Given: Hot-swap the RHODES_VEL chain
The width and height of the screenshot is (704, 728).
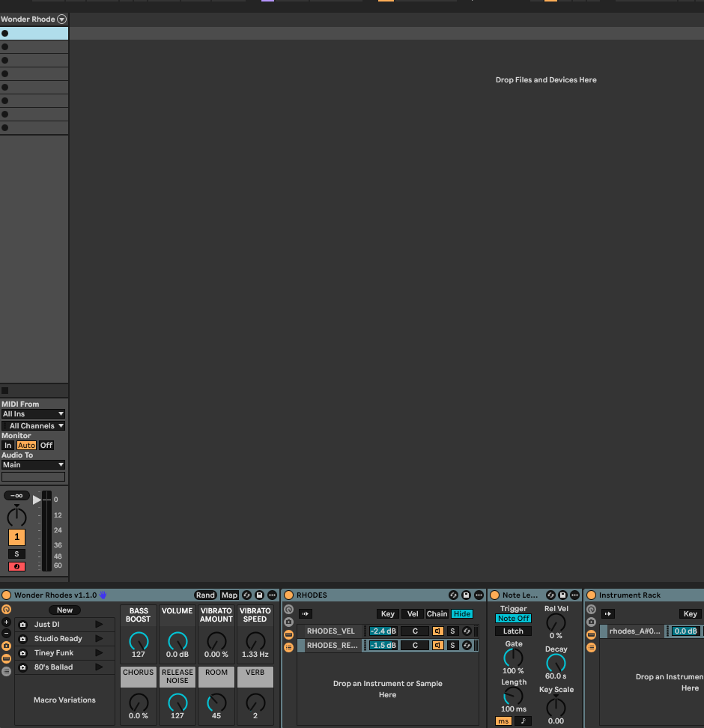Looking at the screenshot, I should 467,631.
